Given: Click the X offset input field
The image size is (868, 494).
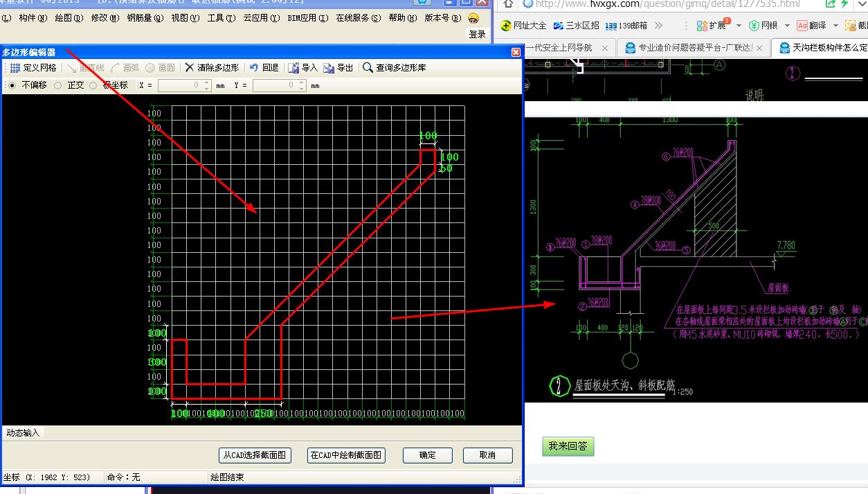Looking at the screenshot, I should pyautogui.click(x=184, y=86).
